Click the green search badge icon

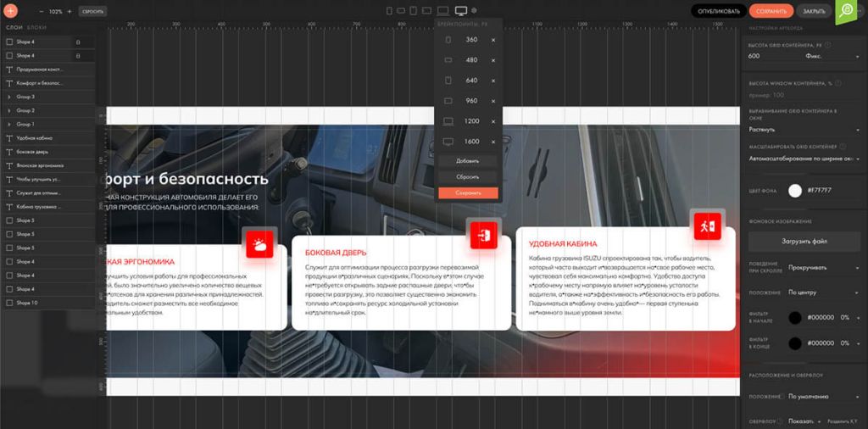(847, 11)
